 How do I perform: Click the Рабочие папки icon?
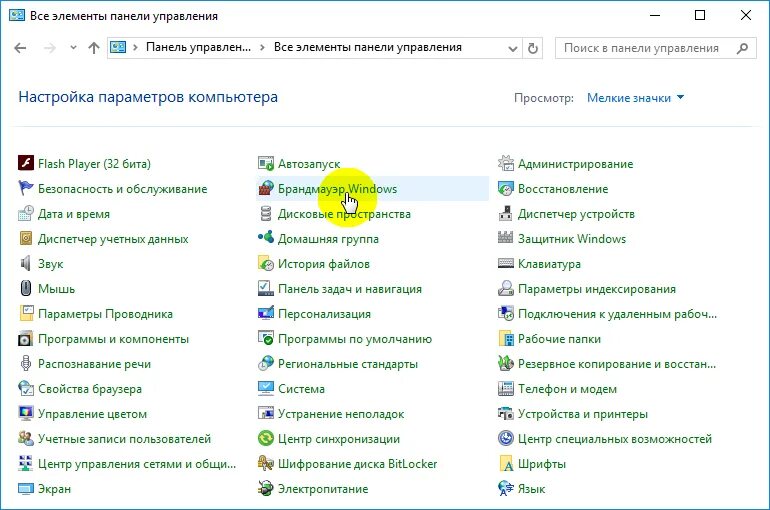[x=506, y=338]
